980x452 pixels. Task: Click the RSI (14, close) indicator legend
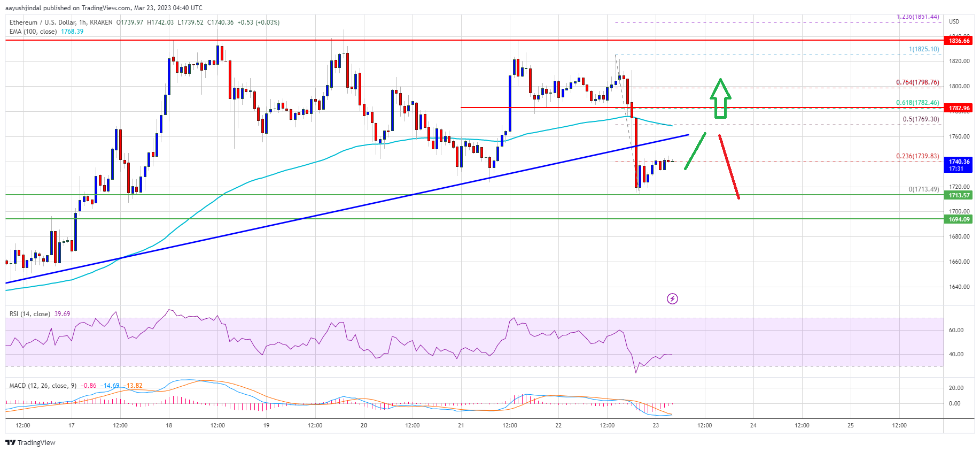30,314
